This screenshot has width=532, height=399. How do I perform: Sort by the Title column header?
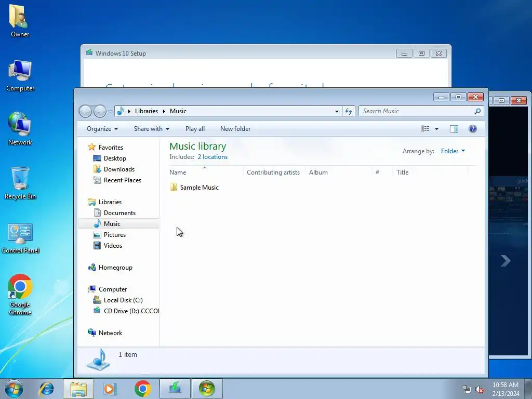click(430, 172)
